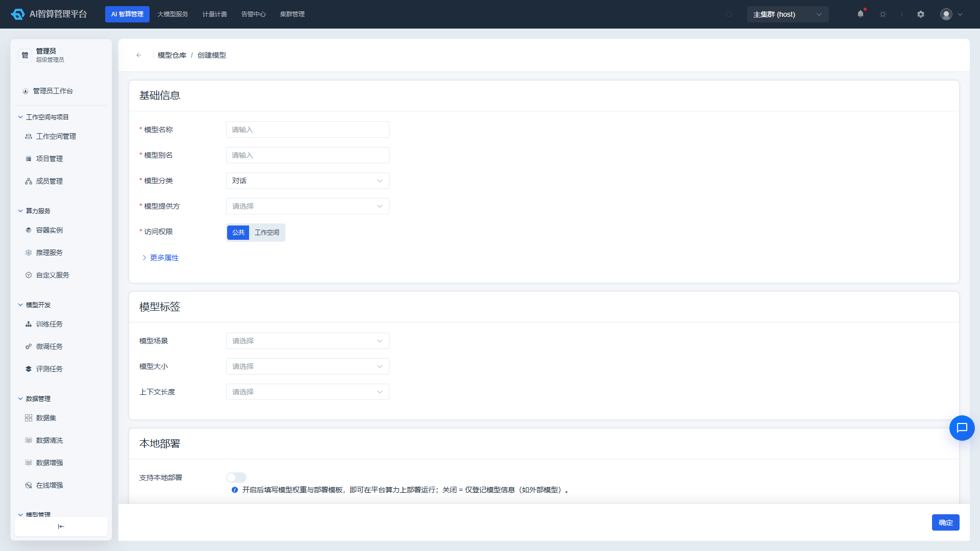The height and width of the screenshot is (551, 980).
Task: Switch to 大模型服务 top menu
Action: pyautogui.click(x=173, y=14)
